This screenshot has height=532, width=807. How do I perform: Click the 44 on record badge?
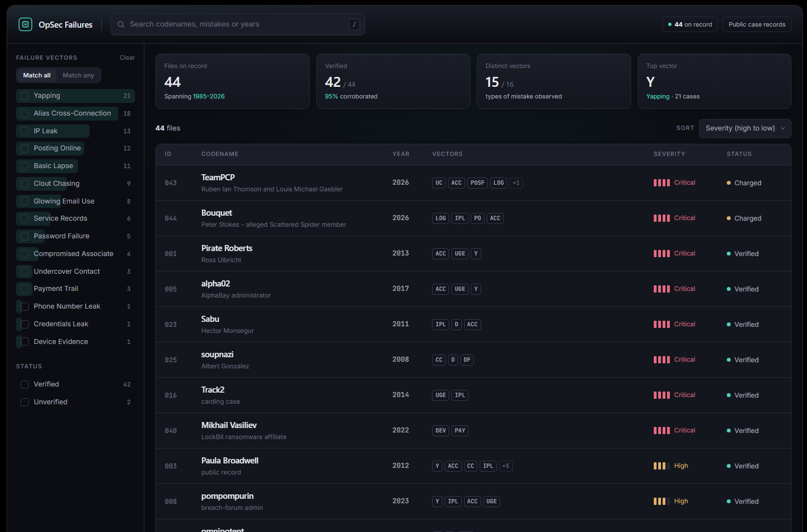click(x=690, y=24)
